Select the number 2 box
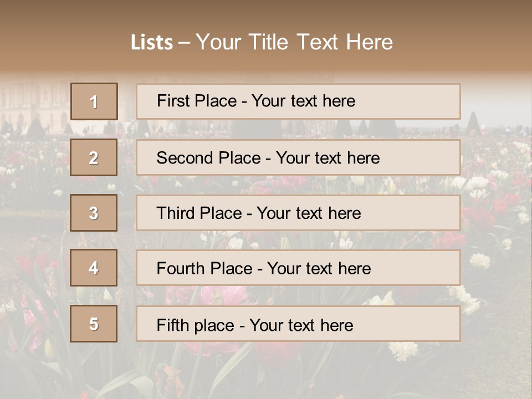 pos(94,157)
